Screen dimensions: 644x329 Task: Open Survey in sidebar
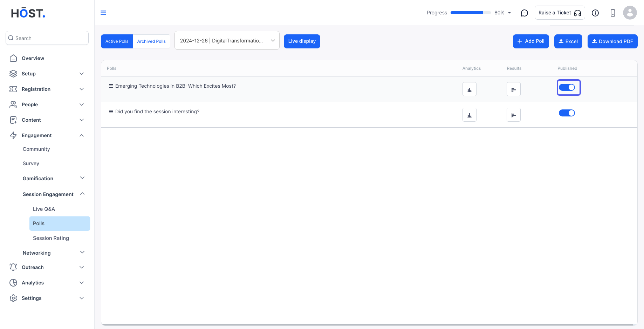coord(31,163)
